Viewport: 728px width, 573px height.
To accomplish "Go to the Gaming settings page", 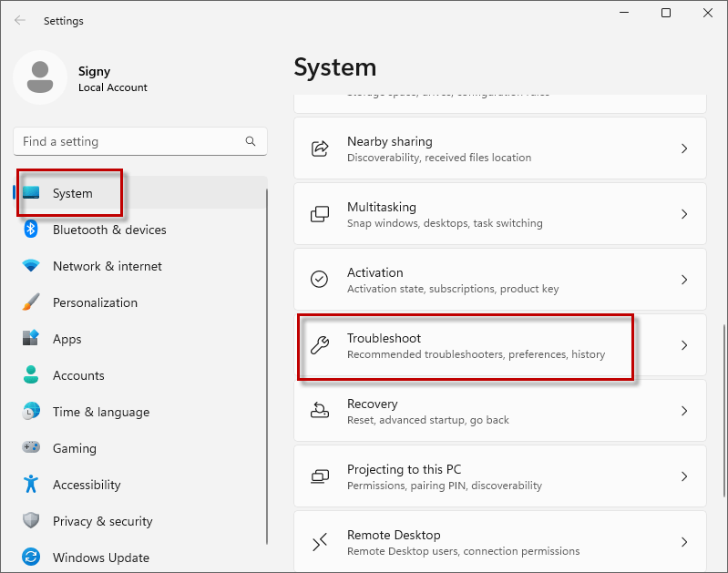I will tap(139, 448).
